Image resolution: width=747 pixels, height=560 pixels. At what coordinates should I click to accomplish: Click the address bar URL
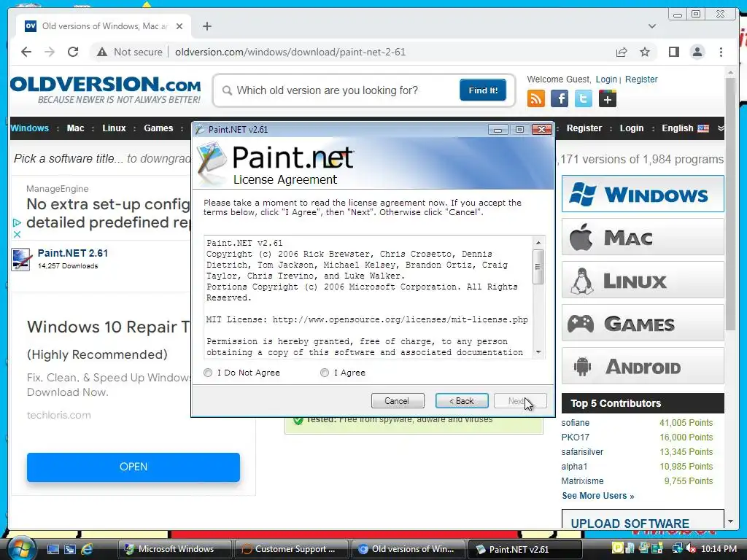pyautogui.click(x=290, y=52)
